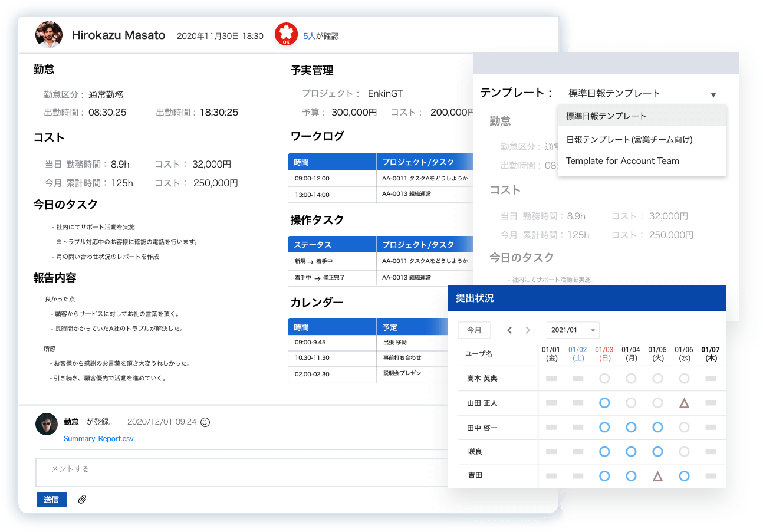
Task: Click the 5人 confirmed users link
Action: pos(309,36)
